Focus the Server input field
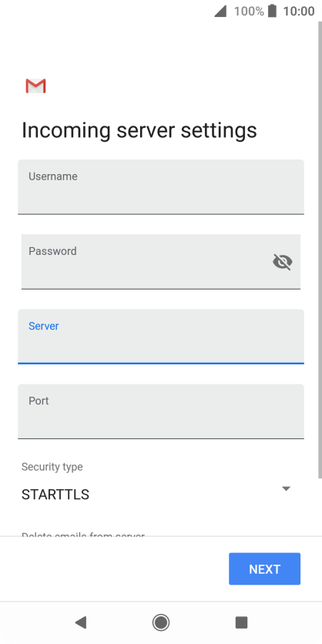The image size is (322, 644). tap(161, 337)
